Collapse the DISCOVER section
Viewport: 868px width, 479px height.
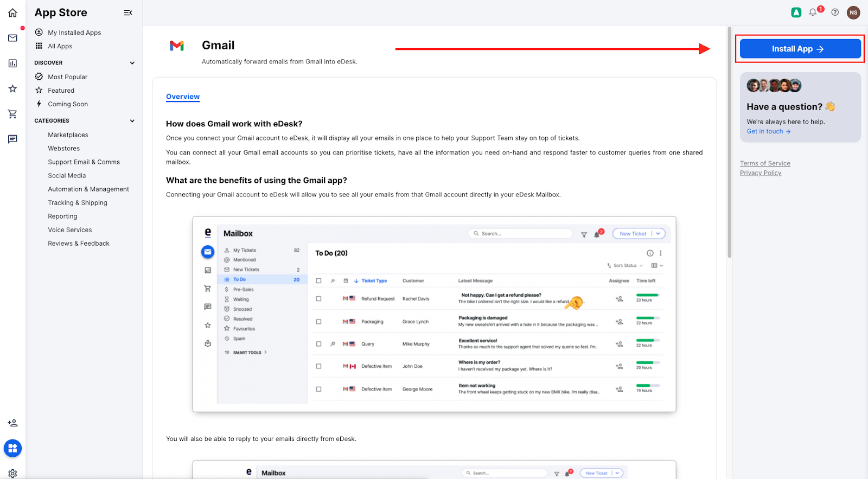point(132,63)
